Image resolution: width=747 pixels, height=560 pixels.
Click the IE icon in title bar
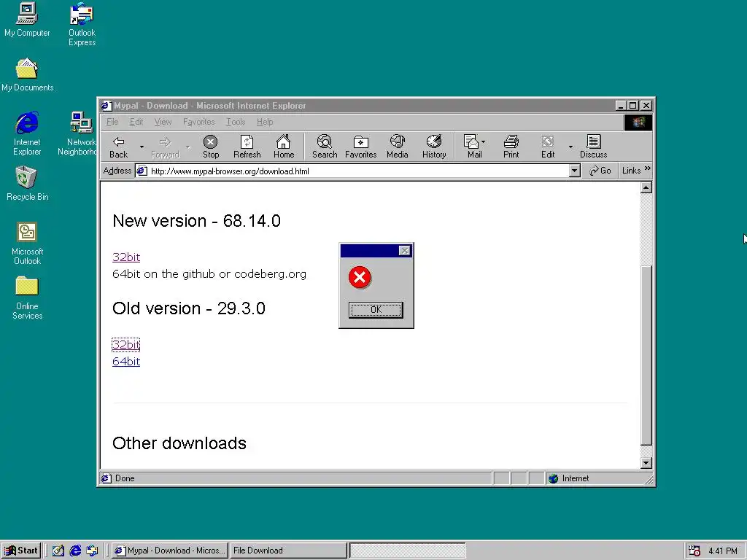coord(107,106)
